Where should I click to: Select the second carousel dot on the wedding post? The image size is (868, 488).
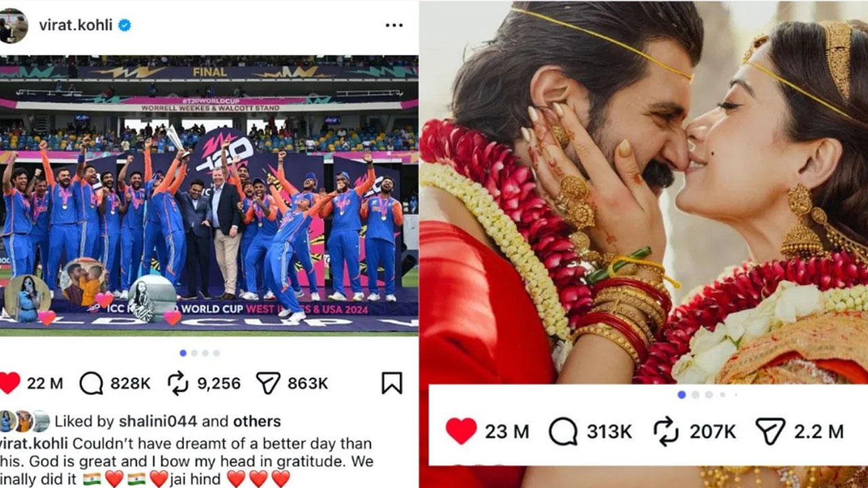coord(695,394)
